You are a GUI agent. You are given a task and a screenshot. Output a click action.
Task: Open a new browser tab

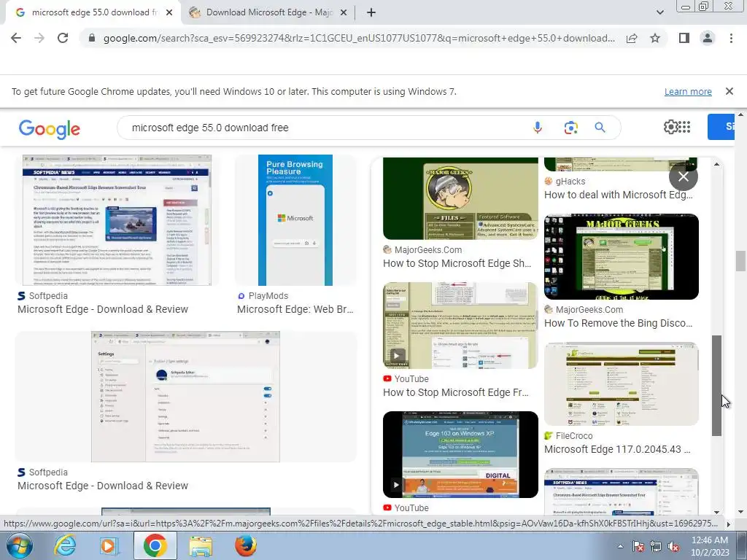tap(371, 13)
